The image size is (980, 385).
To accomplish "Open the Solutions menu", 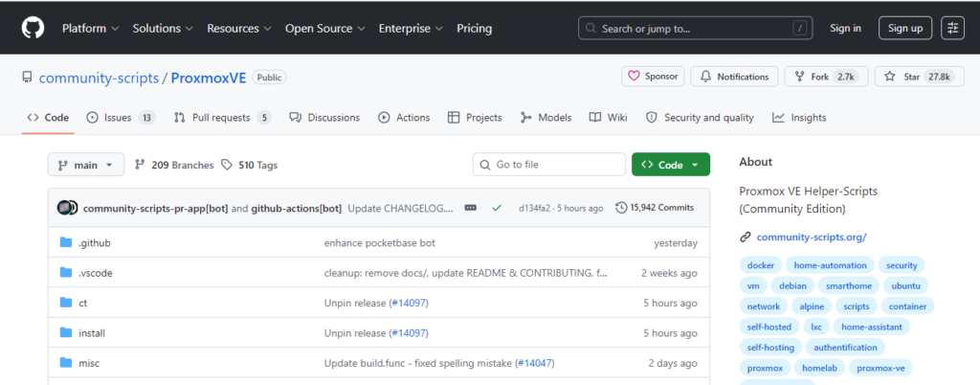I will click(163, 28).
